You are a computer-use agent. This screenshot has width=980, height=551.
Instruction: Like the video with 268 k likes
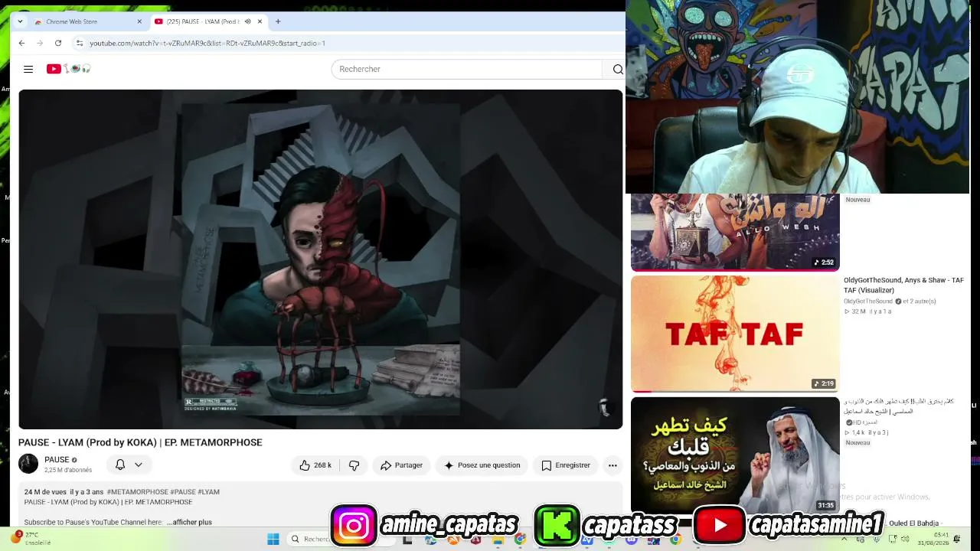(315, 465)
